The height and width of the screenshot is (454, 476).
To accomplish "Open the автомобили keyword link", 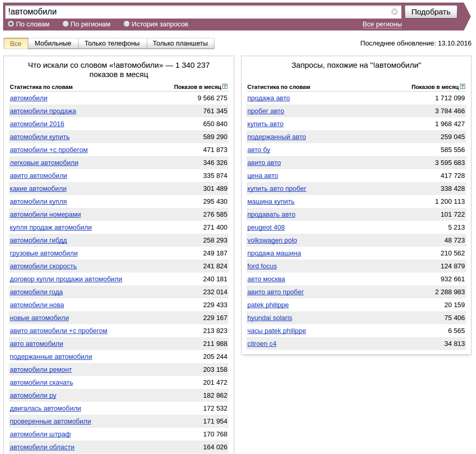I will click(x=28, y=98).
